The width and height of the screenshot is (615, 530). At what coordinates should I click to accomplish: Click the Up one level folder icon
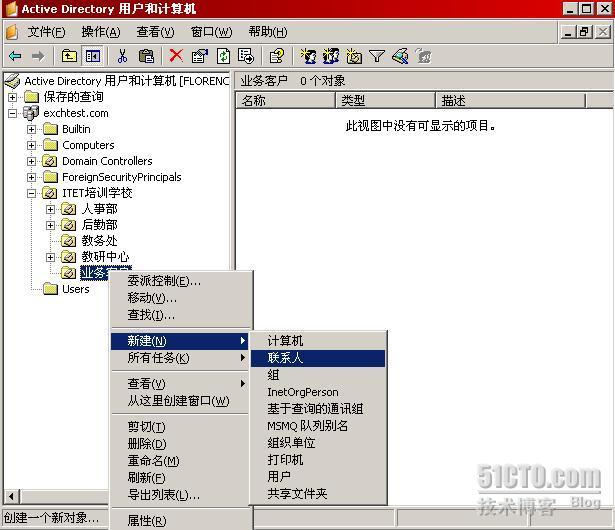(69, 56)
